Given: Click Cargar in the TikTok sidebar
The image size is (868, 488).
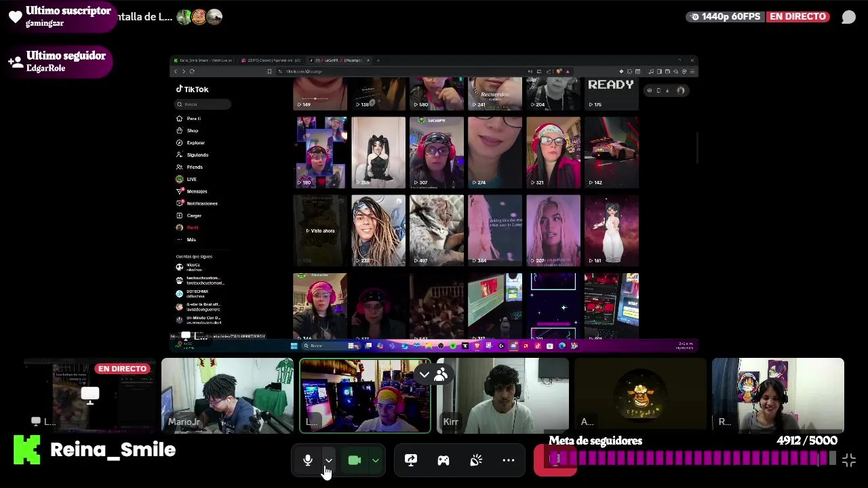Looking at the screenshot, I should [x=194, y=216].
